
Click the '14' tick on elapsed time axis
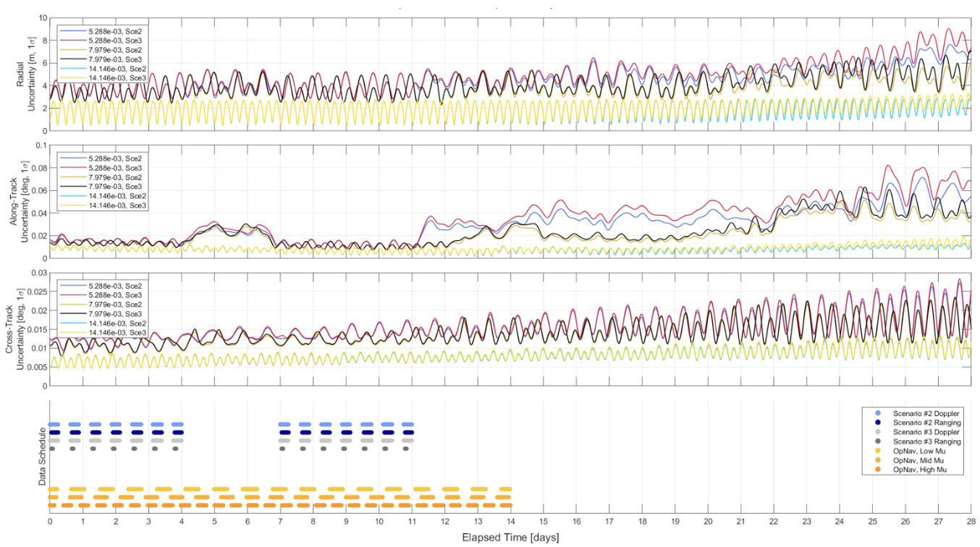pyautogui.click(x=510, y=522)
